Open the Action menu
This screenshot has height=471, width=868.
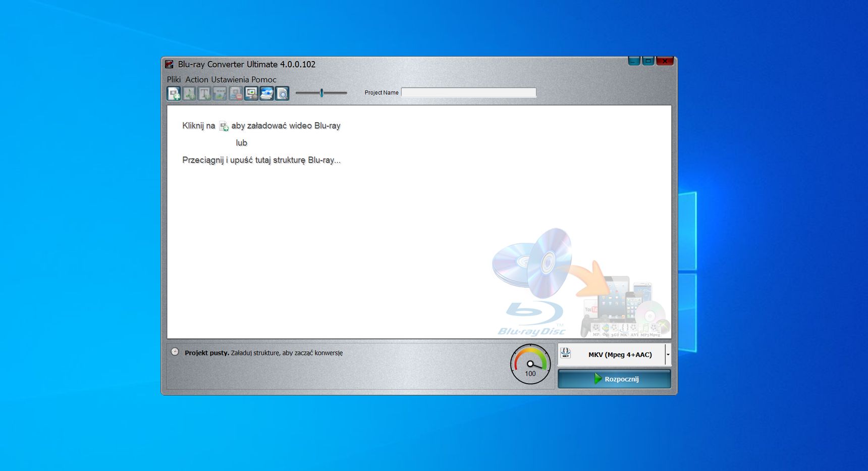coord(197,79)
